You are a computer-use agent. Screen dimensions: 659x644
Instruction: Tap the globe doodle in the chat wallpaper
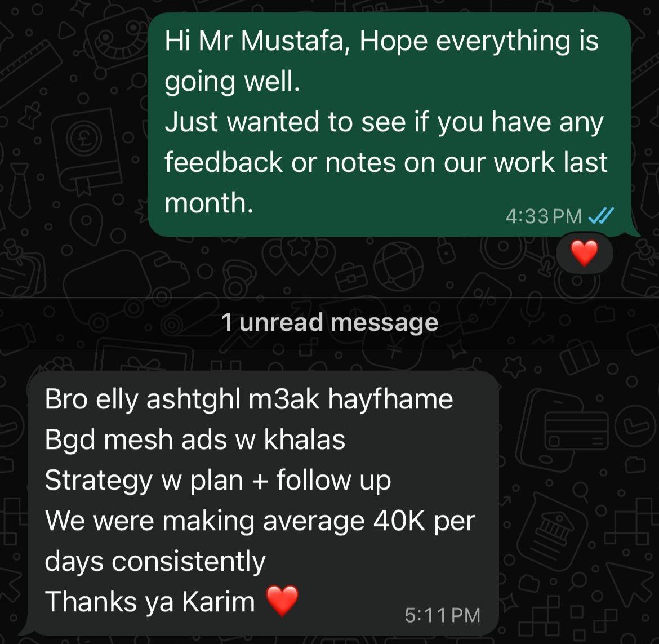pyautogui.click(x=398, y=267)
